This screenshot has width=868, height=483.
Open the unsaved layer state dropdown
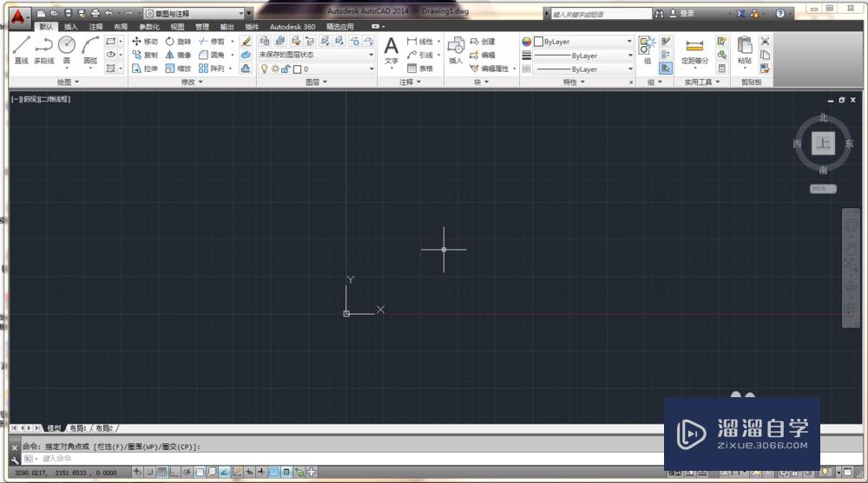pyautogui.click(x=316, y=55)
